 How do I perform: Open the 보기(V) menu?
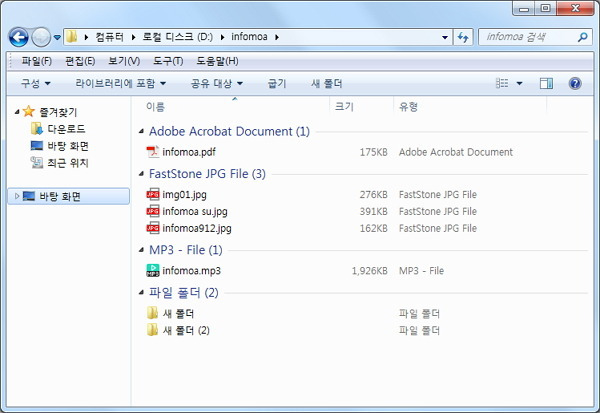click(x=124, y=61)
